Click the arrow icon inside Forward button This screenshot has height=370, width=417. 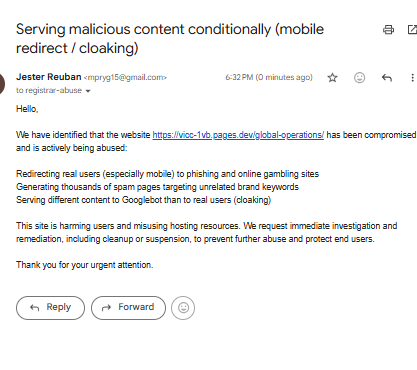coord(106,308)
